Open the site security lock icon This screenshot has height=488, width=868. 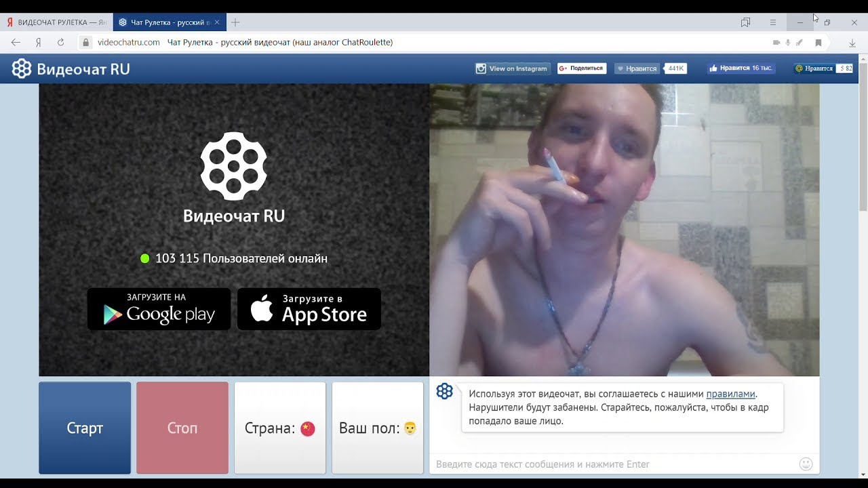click(85, 42)
